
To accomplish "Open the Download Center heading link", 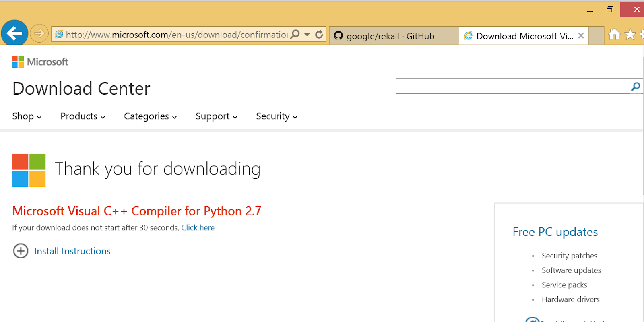I will pos(81,89).
